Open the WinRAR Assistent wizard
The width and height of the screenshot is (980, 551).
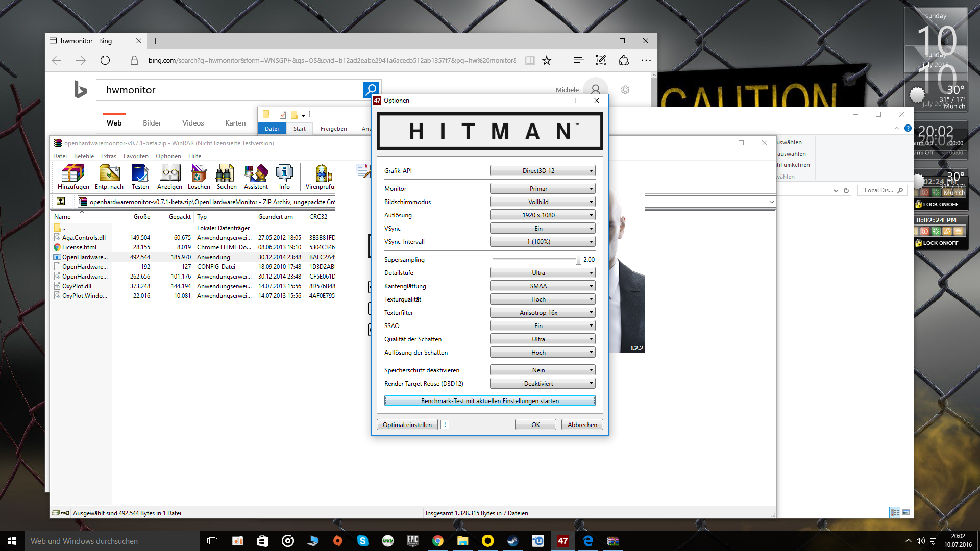pyautogui.click(x=256, y=176)
